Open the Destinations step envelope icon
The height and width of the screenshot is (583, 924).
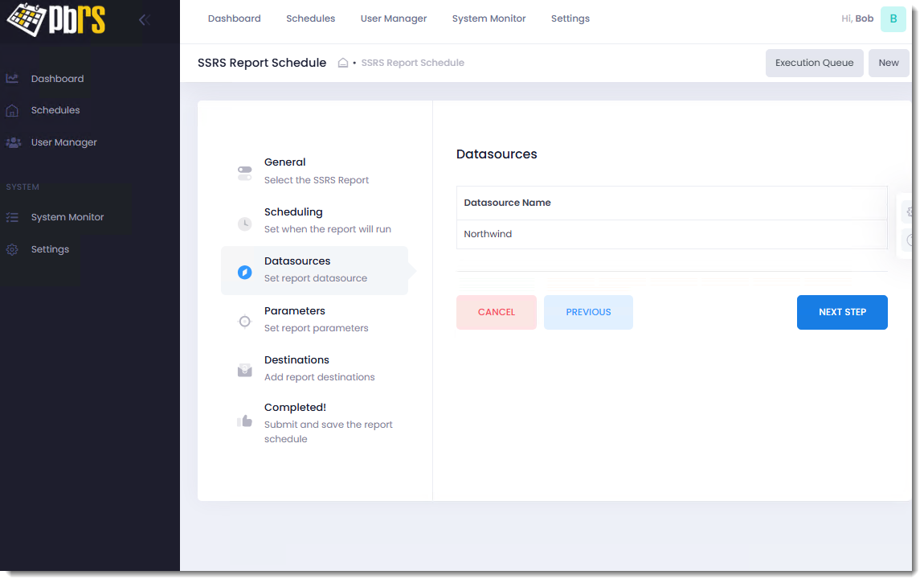[245, 371]
